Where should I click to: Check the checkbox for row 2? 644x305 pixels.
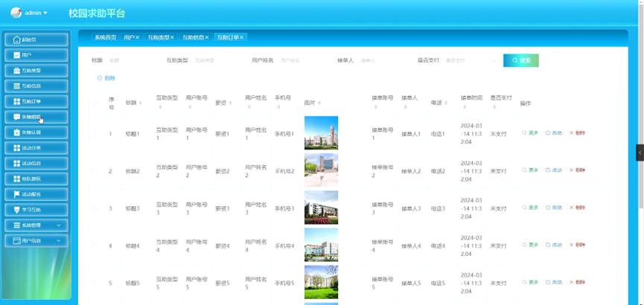[x=95, y=171]
